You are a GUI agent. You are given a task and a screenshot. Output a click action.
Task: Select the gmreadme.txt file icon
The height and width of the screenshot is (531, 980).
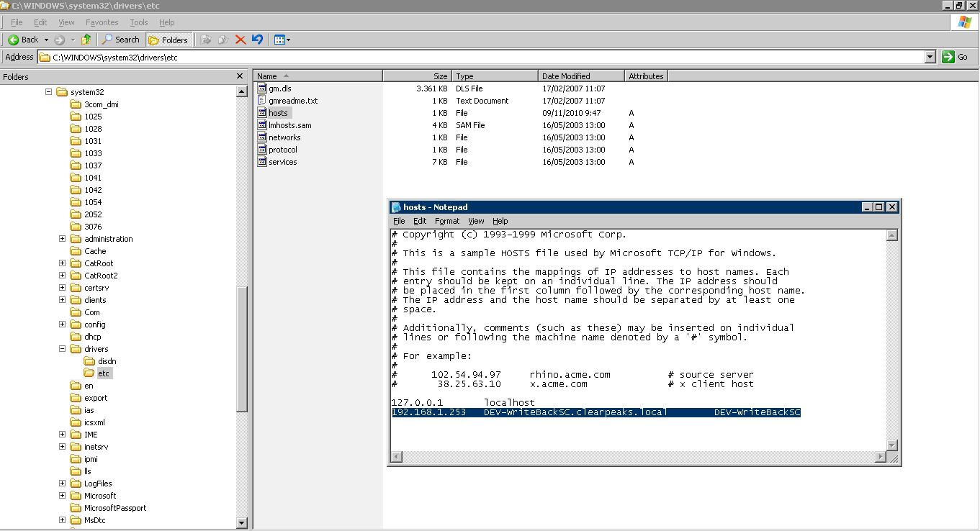[x=262, y=101]
